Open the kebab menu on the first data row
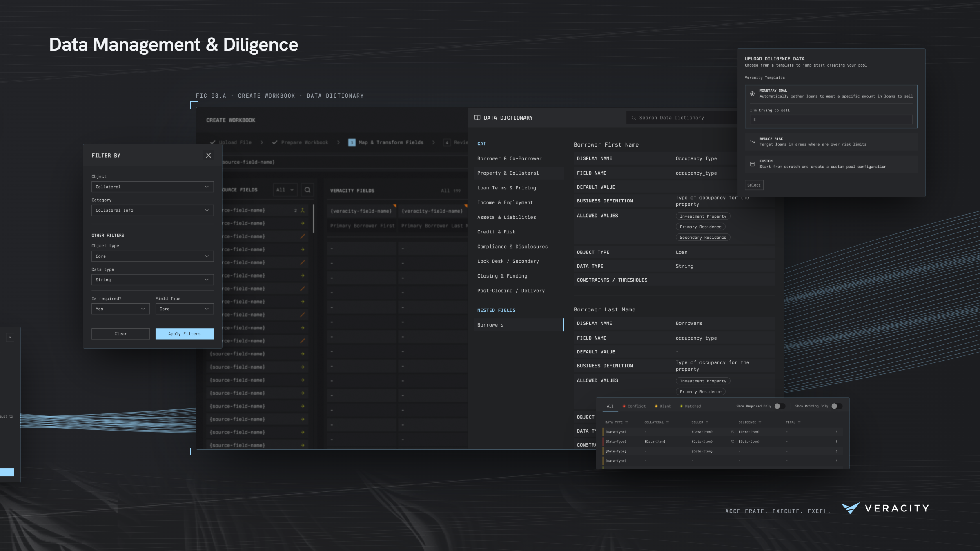This screenshot has height=551, width=980. pos(837,432)
